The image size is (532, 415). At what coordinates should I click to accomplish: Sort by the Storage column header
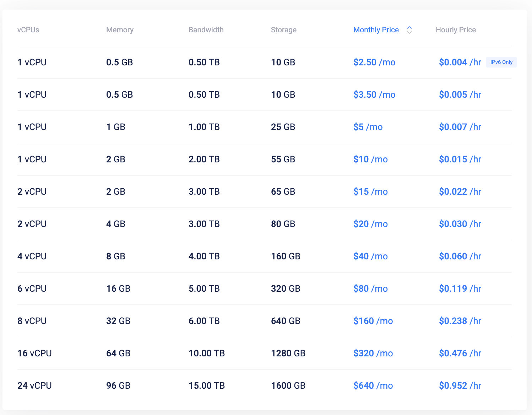[283, 30]
